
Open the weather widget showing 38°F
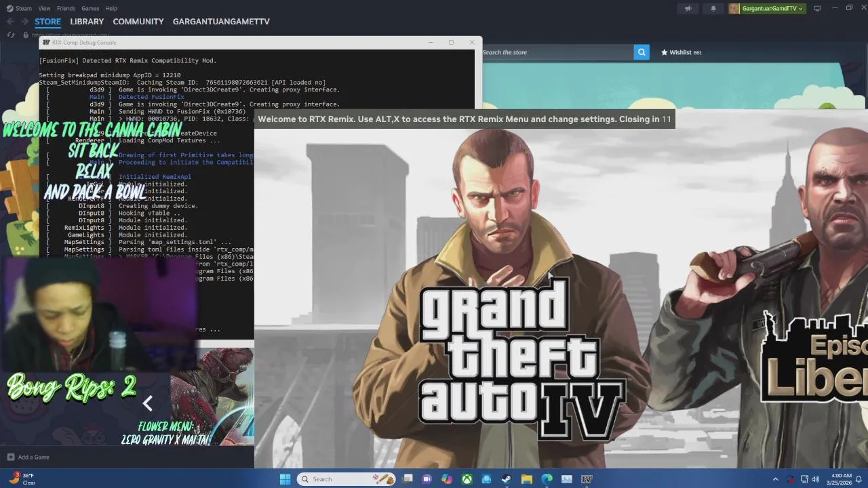pyautogui.click(x=22, y=479)
